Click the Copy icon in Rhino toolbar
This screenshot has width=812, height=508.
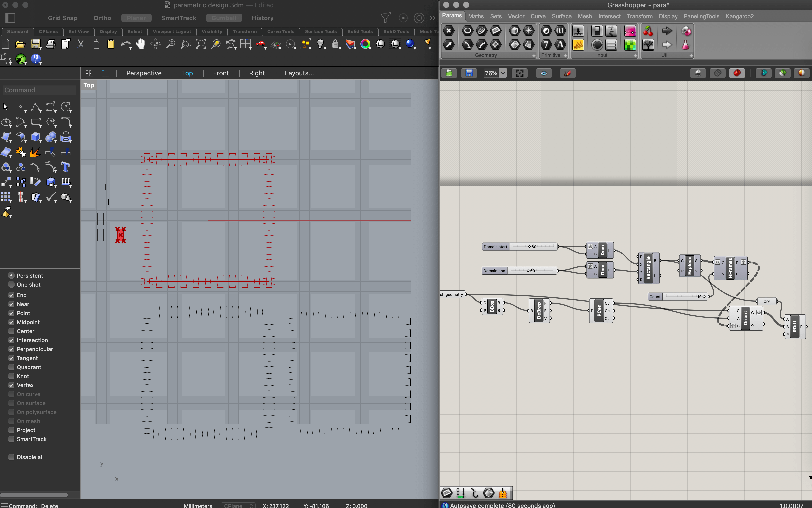[x=96, y=44]
